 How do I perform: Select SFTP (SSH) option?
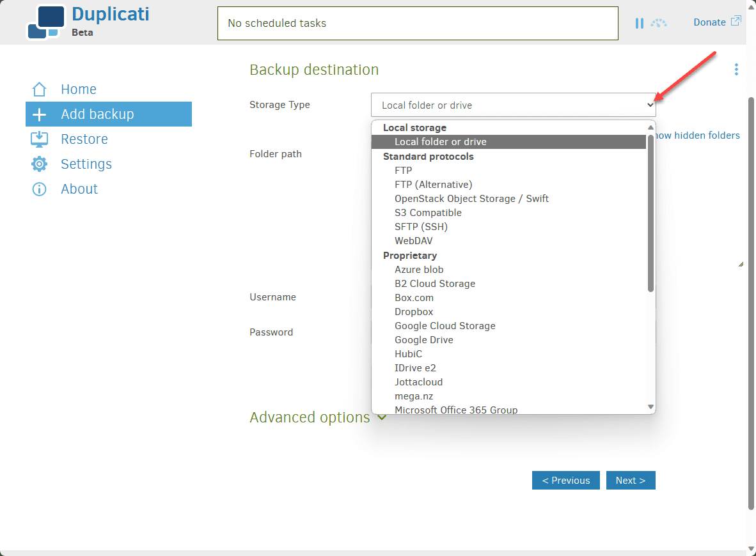(508, 226)
